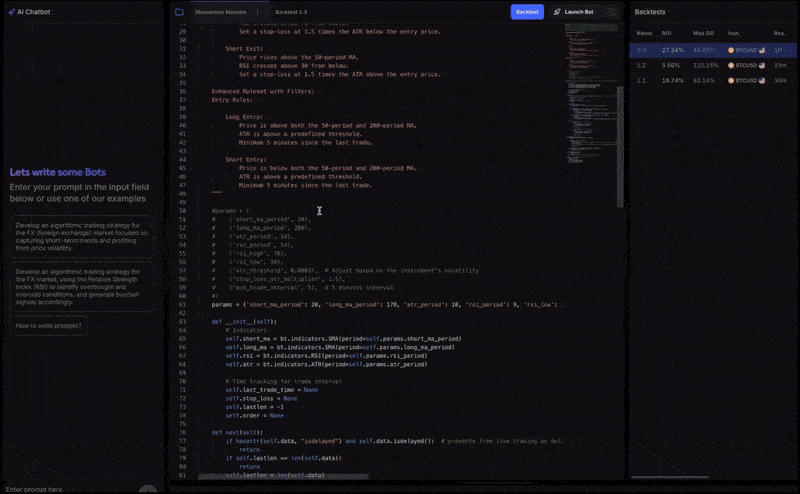800x494 pixels.
Task: Click the Max DD column header
Action: pos(704,33)
